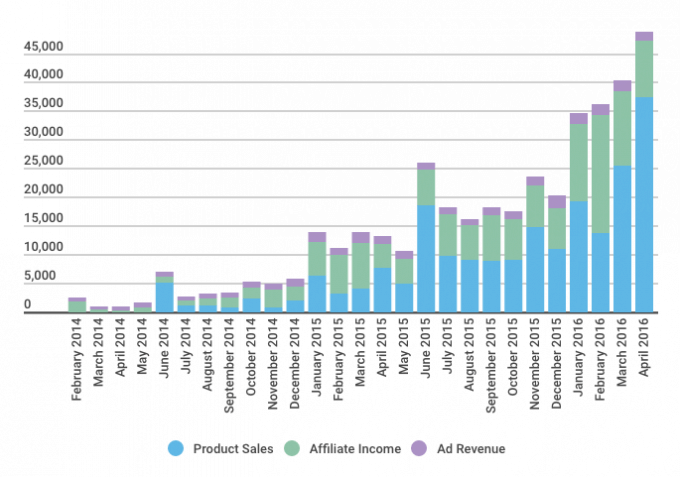The width and height of the screenshot is (680, 477).
Task: Click the September 2014 axis label
Action: (229, 366)
